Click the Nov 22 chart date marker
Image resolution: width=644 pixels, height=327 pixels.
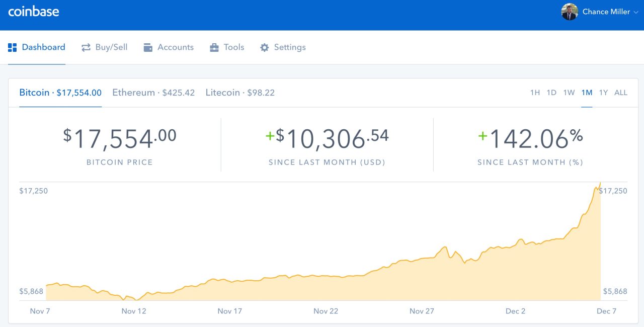326,311
